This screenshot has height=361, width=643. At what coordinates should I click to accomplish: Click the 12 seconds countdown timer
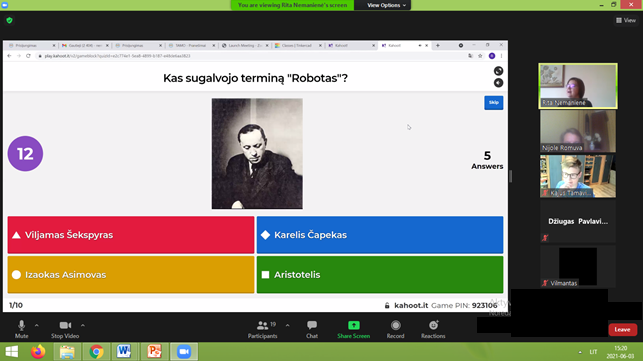coord(25,153)
